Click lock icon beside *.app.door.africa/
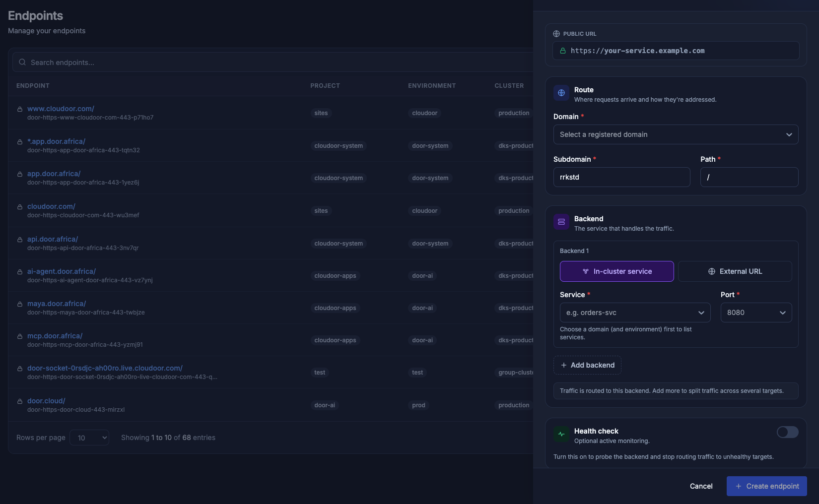This screenshot has width=819, height=504. click(x=20, y=142)
